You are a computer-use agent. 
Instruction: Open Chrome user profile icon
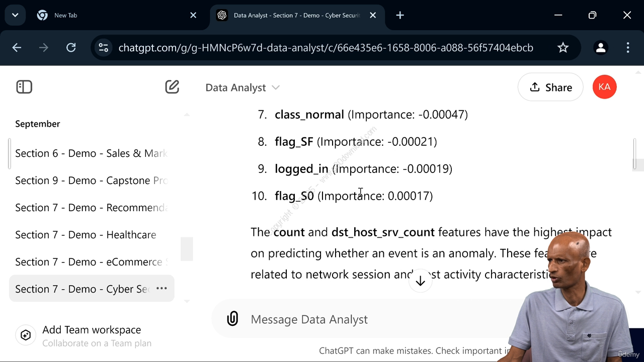point(600,48)
